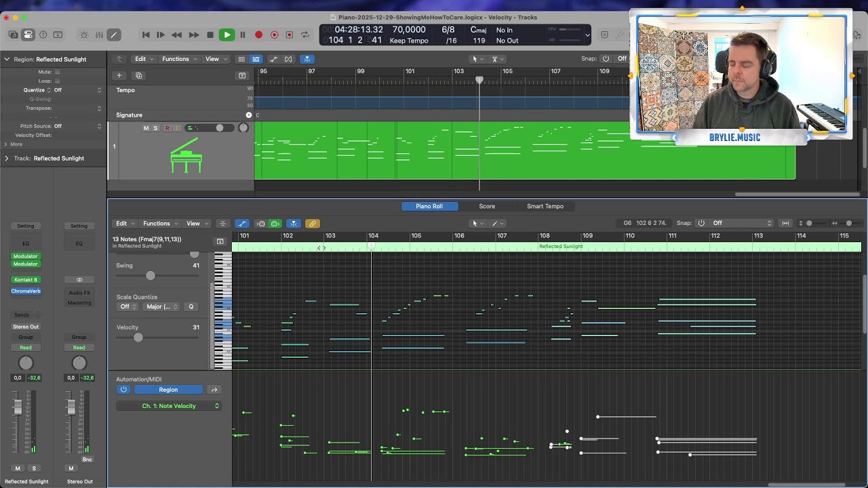Open the Piano Roll Snap value dropdown
Viewport: 868px width, 488px height.
click(x=741, y=223)
